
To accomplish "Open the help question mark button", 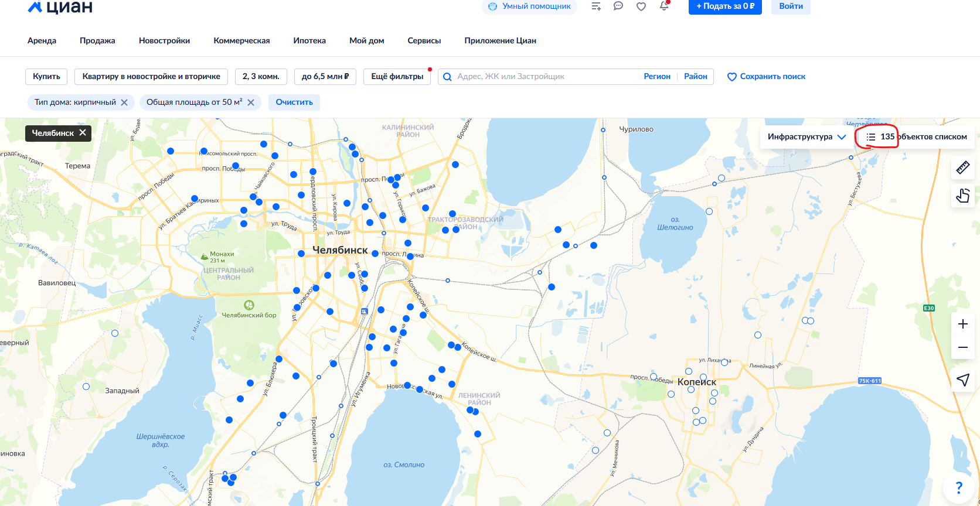I will click(959, 487).
